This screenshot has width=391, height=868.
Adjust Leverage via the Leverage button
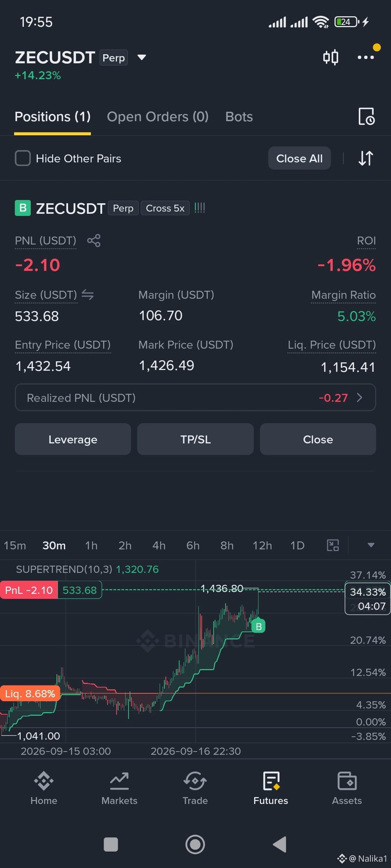(73, 439)
